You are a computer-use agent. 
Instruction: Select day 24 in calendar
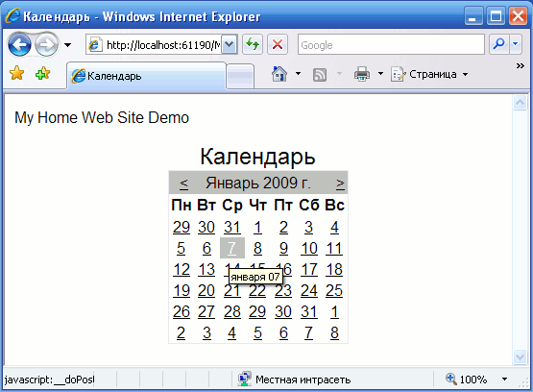(x=309, y=290)
